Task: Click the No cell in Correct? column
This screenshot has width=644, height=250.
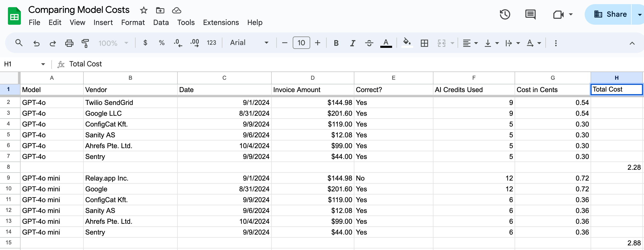Action: tap(393, 178)
